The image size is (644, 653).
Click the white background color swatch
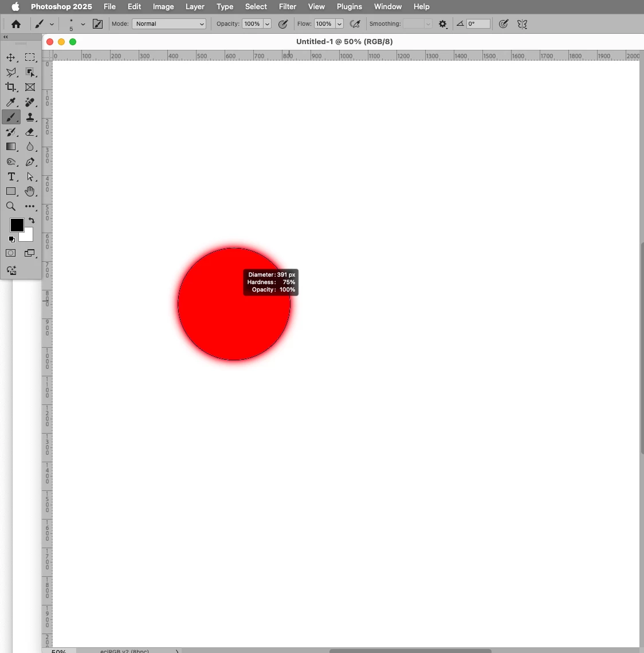tap(28, 236)
